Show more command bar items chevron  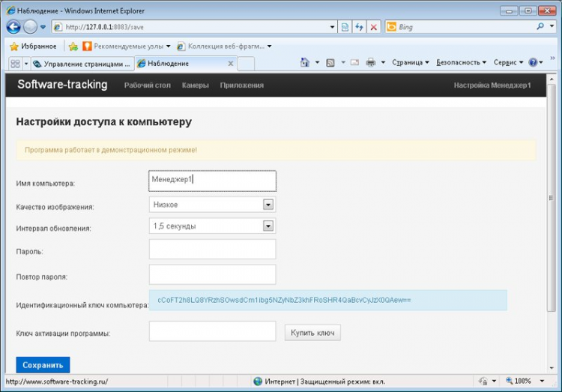552,58
